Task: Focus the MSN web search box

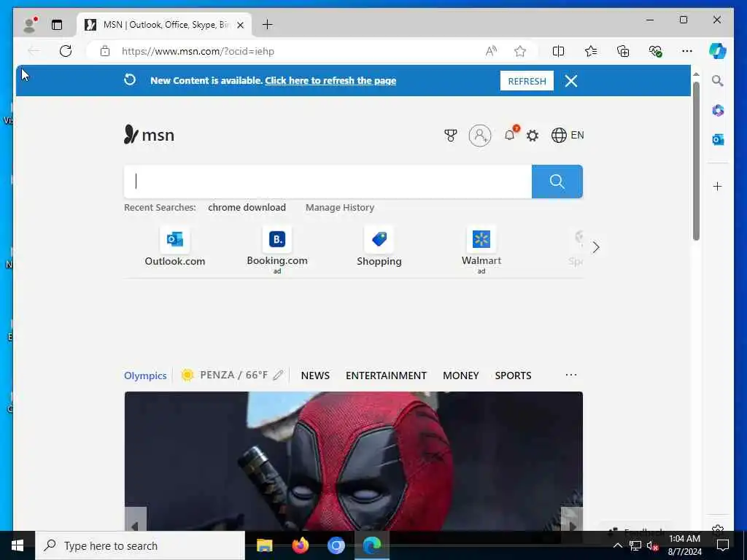Action: point(328,182)
